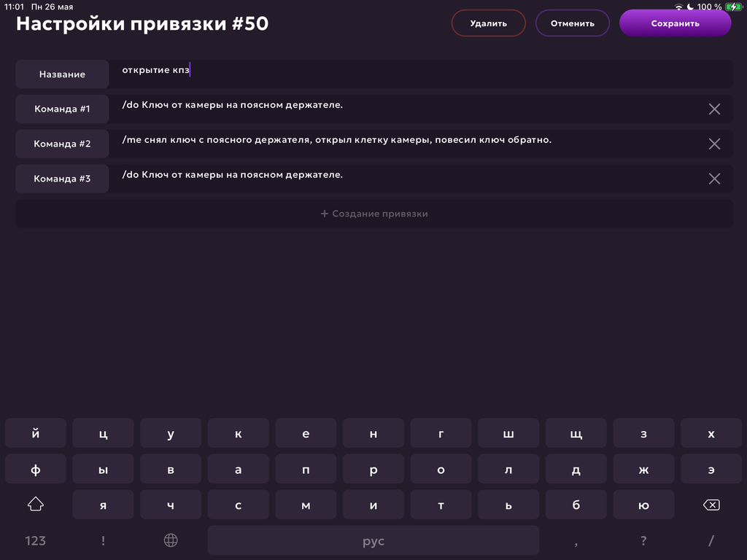Image resolution: width=747 pixels, height=560 pixels.
Task: Switch to the 123 numeric keyboard
Action: [x=36, y=540]
